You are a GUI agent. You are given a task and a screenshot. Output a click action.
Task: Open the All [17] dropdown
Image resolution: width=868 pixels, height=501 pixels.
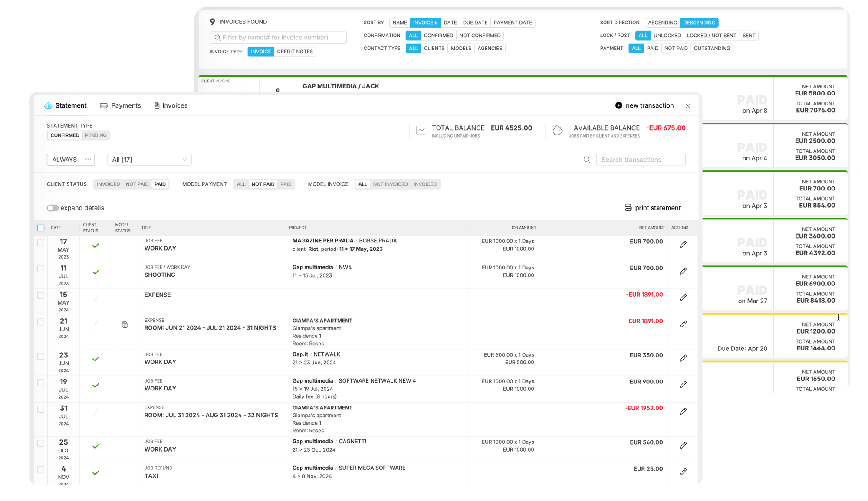click(149, 160)
